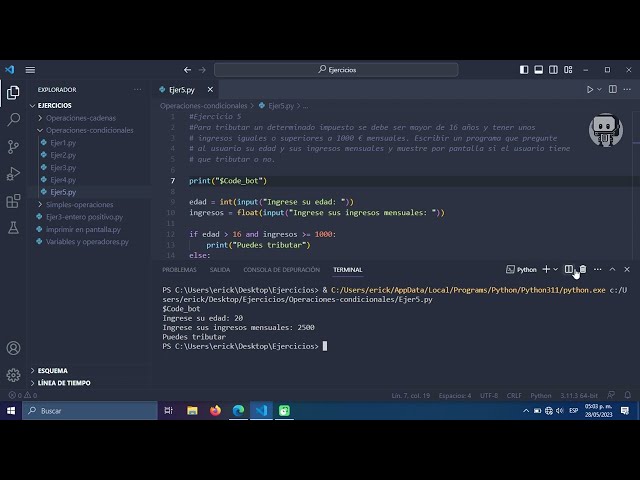Open the run button dropdown arrow
This screenshot has height=480, width=640.
pos(599,89)
